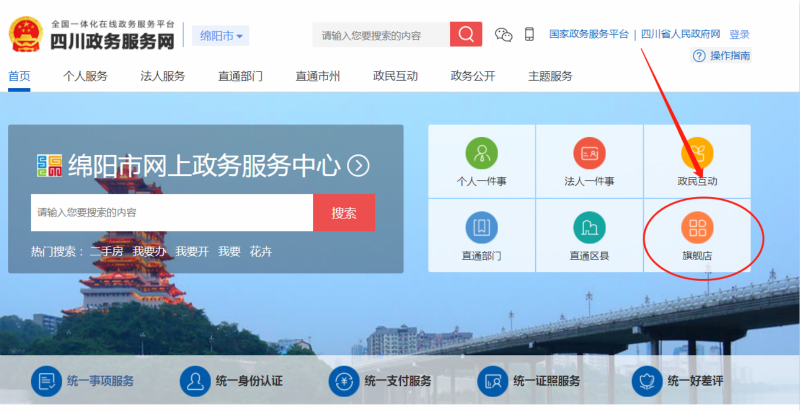Click the 统一事项服务 label
Viewport: 800px width, 411px height.
tap(100, 381)
